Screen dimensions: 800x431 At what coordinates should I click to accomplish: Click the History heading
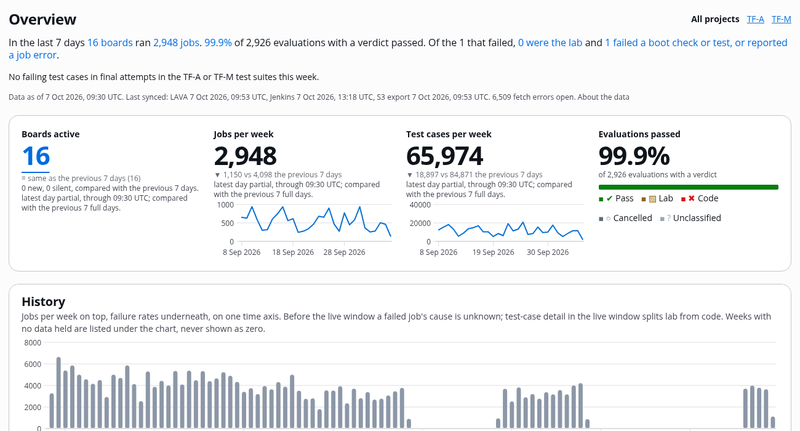click(x=43, y=301)
